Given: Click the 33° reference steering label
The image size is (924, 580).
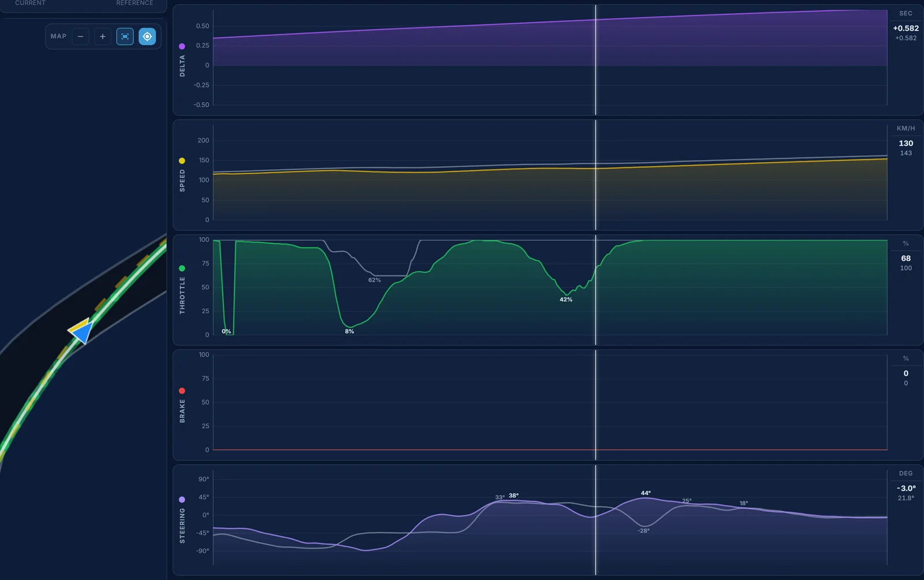Looking at the screenshot, I should point(500,497).
